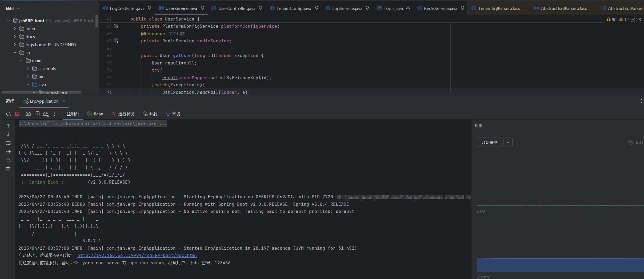Print the console output
Viewport: 644px width, 279px height.
[x=8, y=160]
